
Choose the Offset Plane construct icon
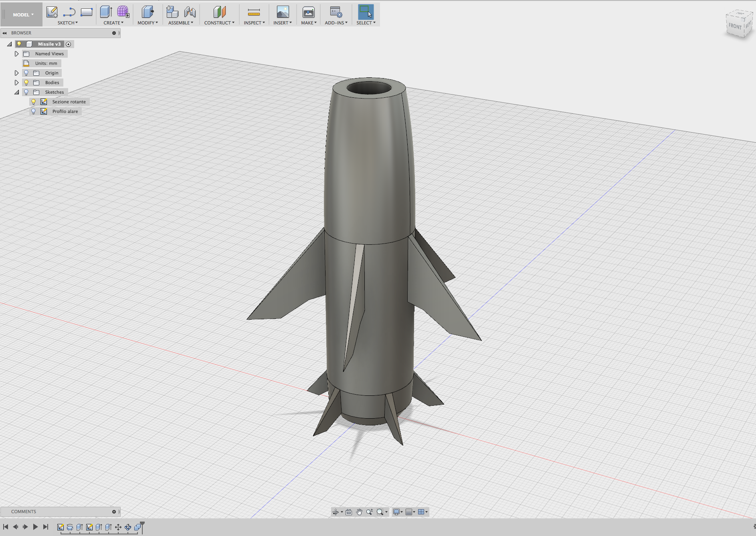[220, 12]
